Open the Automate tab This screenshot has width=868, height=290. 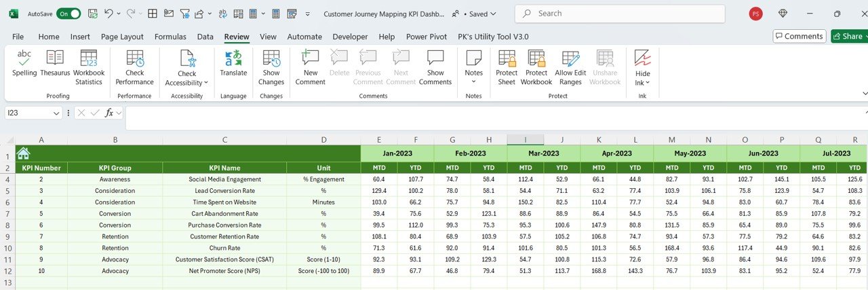pos(304,37)
